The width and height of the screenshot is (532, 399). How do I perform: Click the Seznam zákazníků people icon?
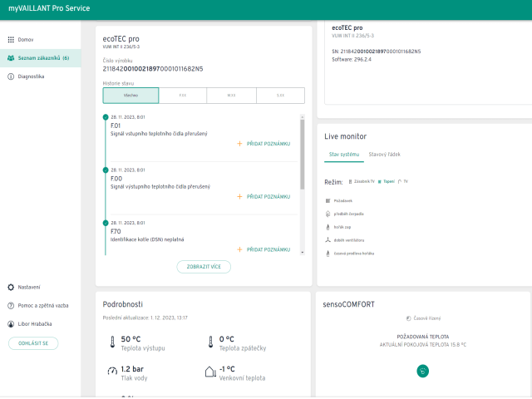(11, 58)
